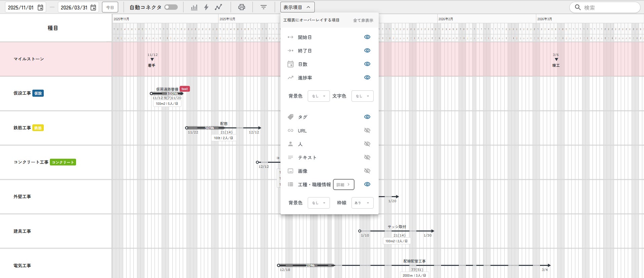Click the red test tag
This screenshot has height=278, width=644.
(184, 89)
